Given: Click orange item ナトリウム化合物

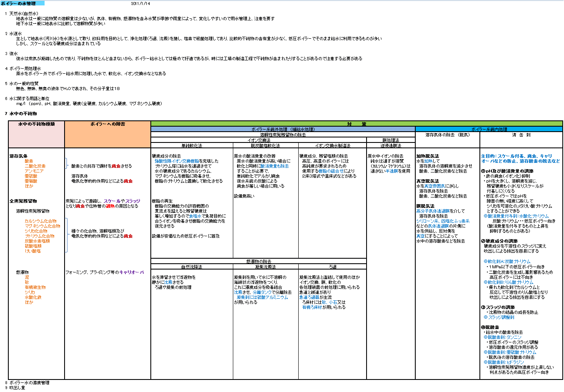Looking at the screenshot, I should pos(39,236).
